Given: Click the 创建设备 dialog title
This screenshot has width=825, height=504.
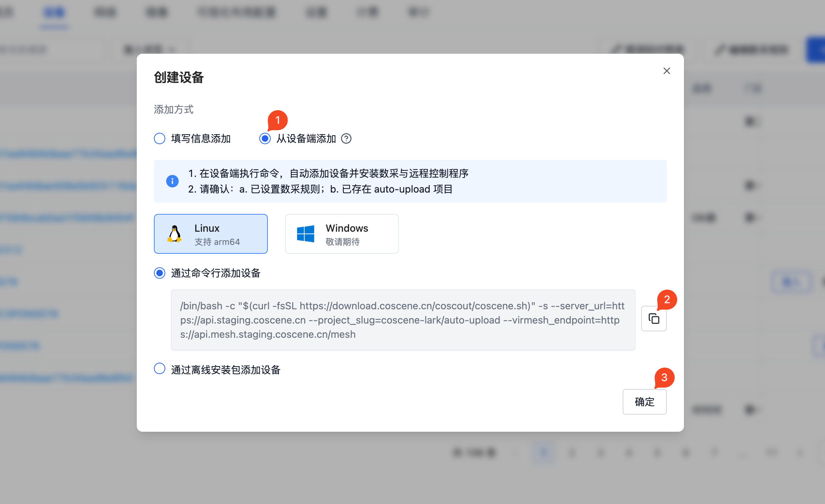Looking at the screenshot, I should 179,77.
